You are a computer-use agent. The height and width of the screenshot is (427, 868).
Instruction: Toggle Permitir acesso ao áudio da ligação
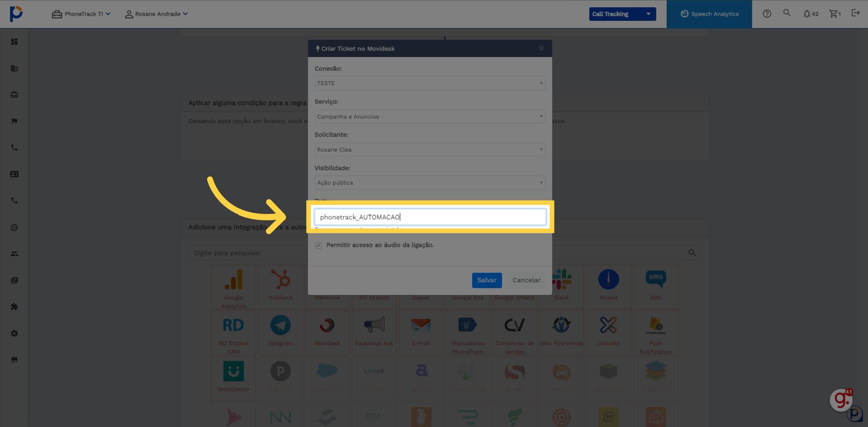(319, 245)
